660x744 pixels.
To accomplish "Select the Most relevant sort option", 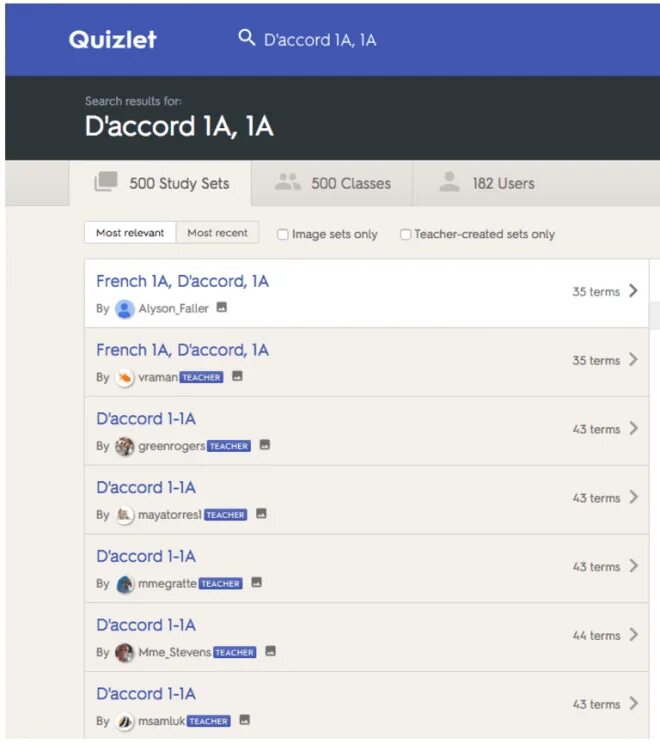I will (x=130, y=233).
